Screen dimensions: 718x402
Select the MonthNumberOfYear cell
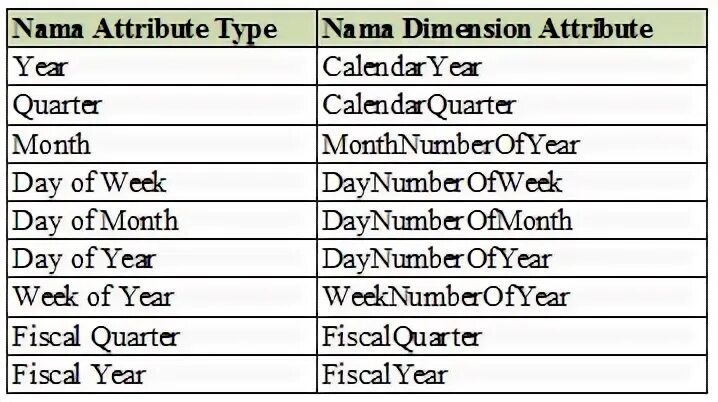click(x=512, y=144)
